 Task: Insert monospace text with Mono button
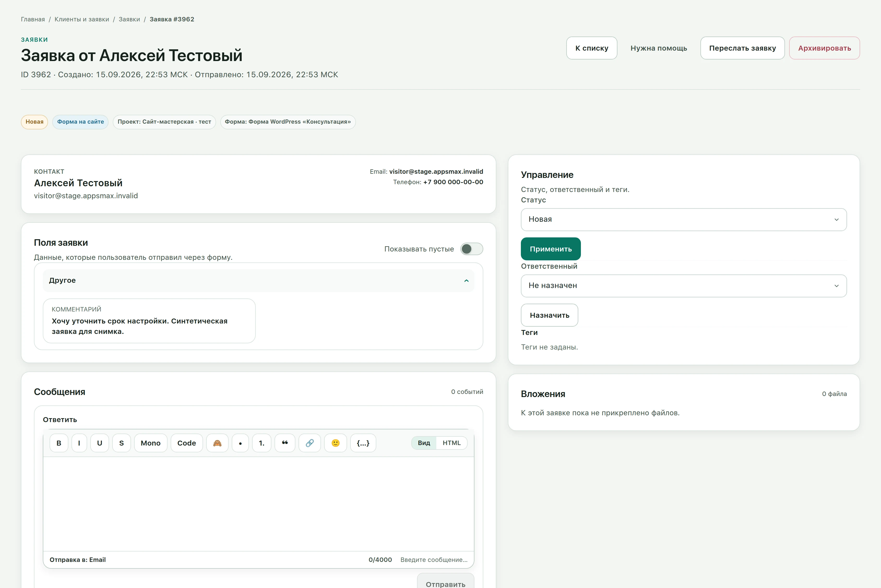(x=151, y=443)
